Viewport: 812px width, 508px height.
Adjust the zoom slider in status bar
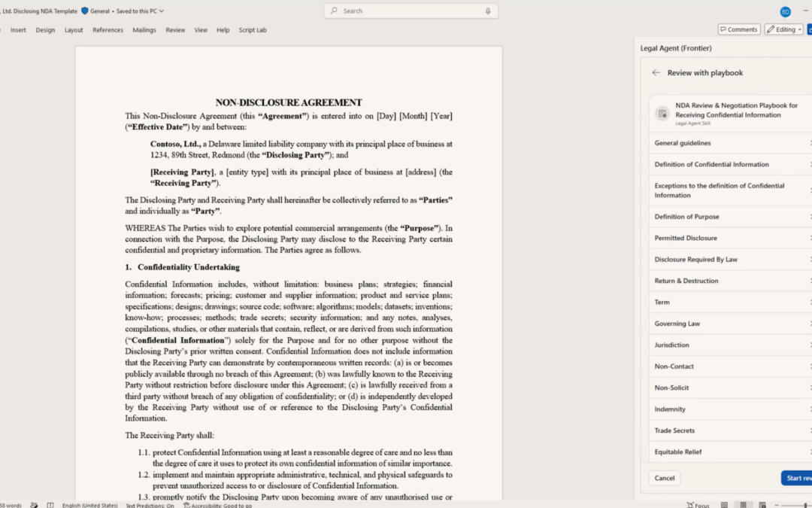point(798,505)
